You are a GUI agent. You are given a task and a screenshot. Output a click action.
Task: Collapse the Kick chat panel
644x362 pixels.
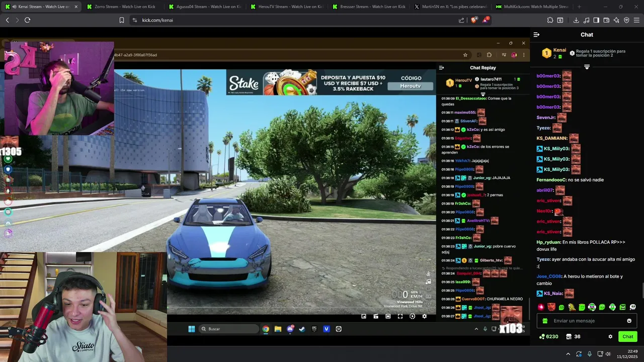[x=536, y=35]
